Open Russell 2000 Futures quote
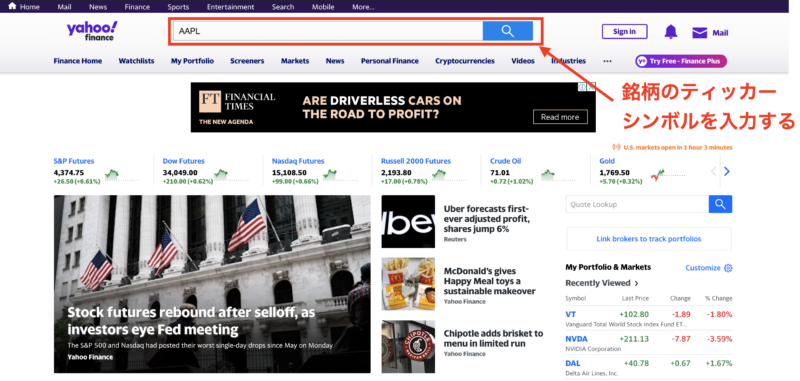The image size is (800, 381). [x=416, y=161]
